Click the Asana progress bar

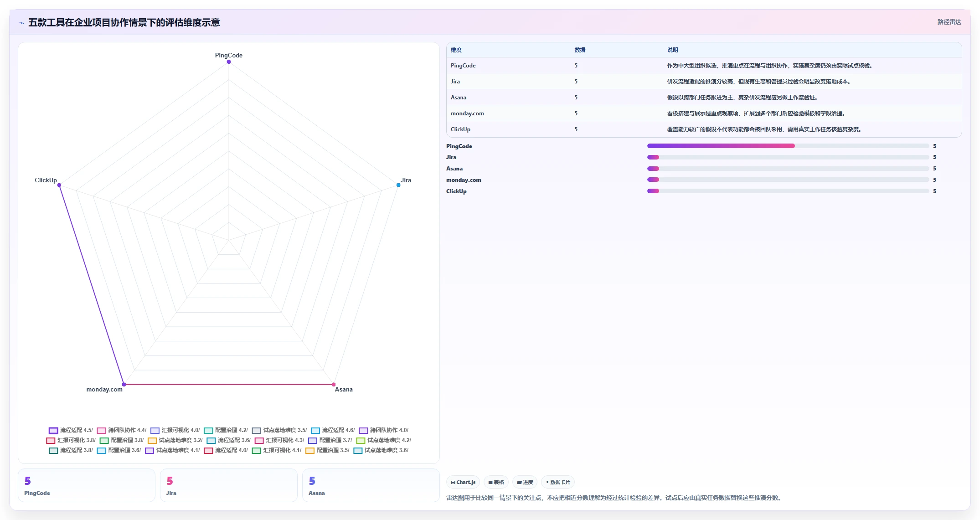(788, 169)
